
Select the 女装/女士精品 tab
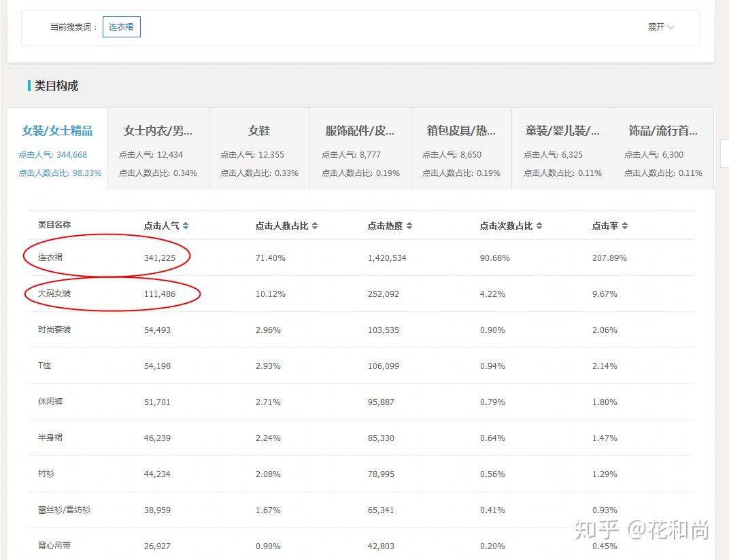click(x=57, y=130)
